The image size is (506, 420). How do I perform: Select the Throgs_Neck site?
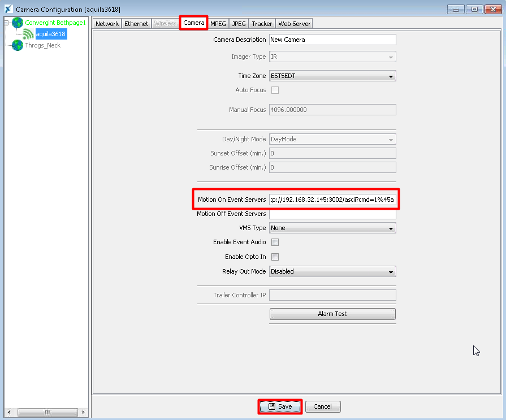[x=43, y=45]
